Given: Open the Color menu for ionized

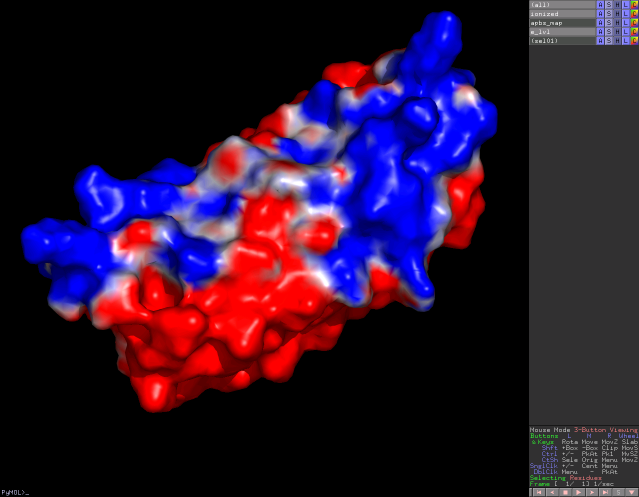Looking at the screenshot, I should (x=634, y=13).
